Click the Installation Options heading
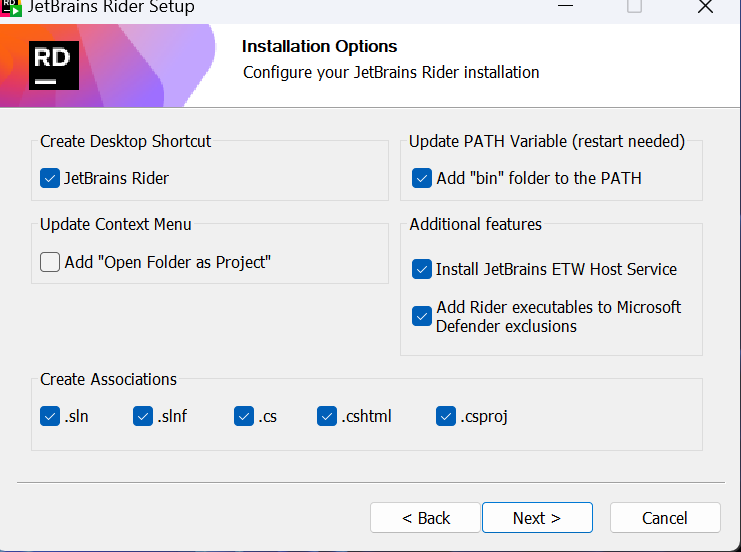 pyautogui.click(x=319, y=46)
